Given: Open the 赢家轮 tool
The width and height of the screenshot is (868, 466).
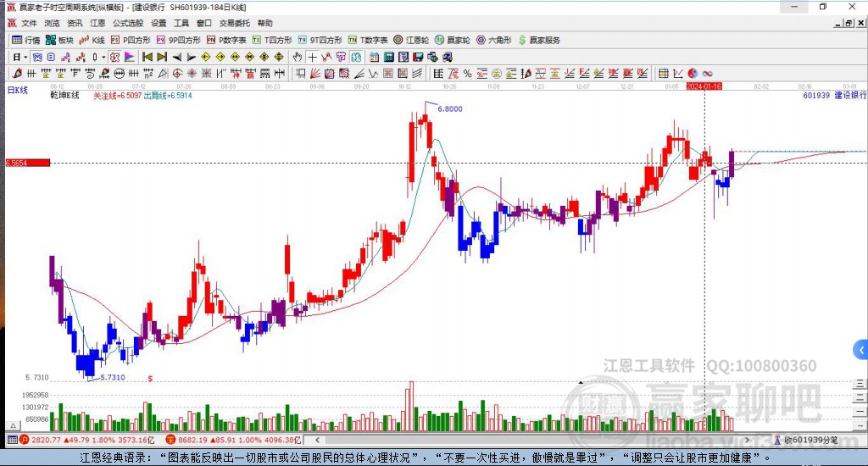Looking at the screenshot, I should [453, 40].
